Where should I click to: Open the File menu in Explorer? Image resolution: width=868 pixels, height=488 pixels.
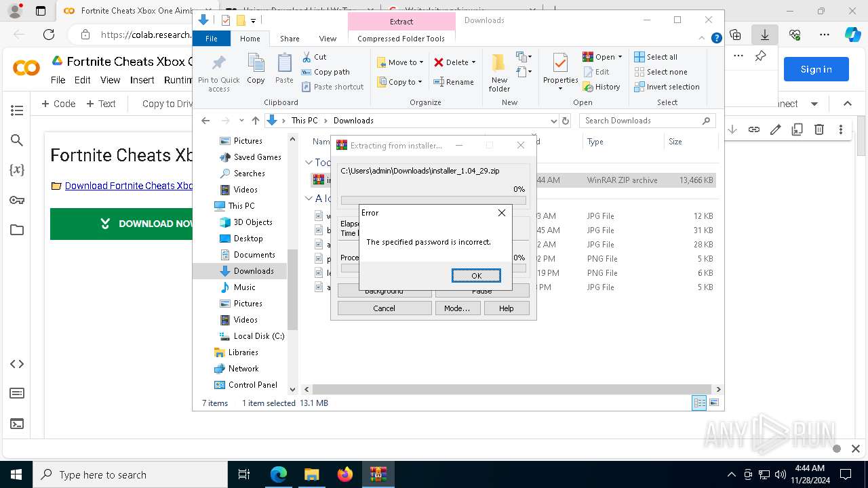pos(212,39)
